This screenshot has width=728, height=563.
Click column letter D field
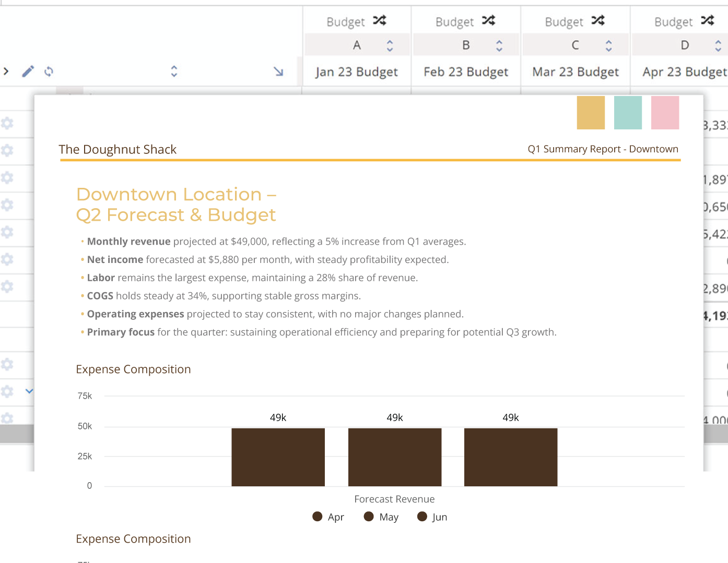tap(680, 45)
